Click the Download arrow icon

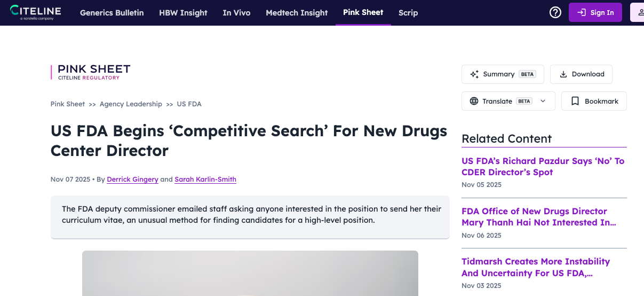point(563,74)
